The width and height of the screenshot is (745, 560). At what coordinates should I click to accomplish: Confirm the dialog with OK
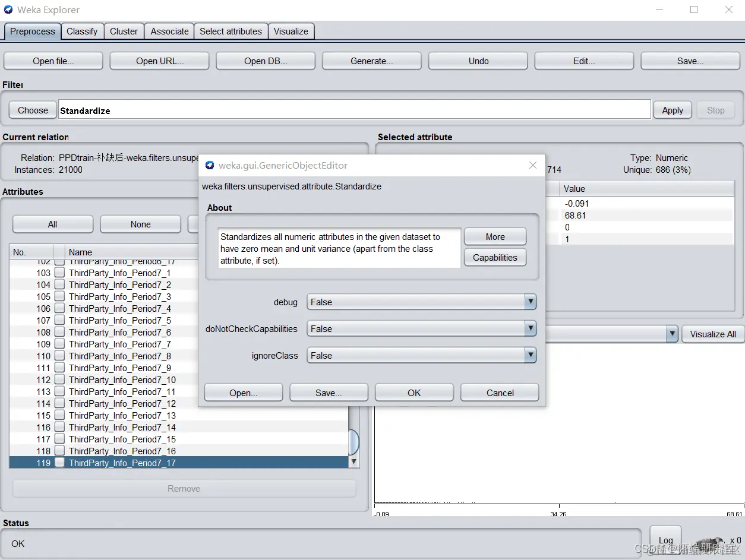point(414,393)
